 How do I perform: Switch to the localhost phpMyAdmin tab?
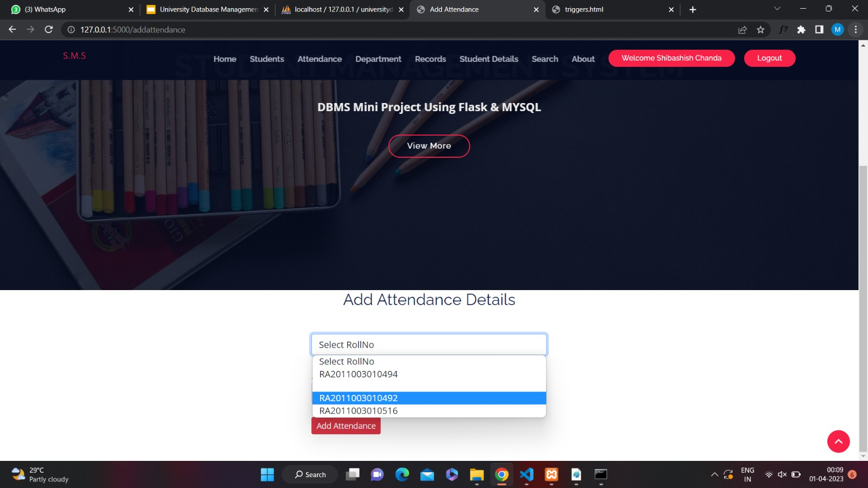pyautogui.click(x=343, y=10)
